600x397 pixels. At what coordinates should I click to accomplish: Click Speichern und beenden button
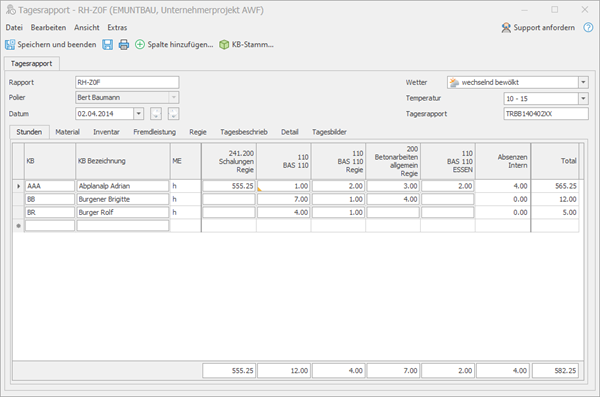click(x=51, y=44)
